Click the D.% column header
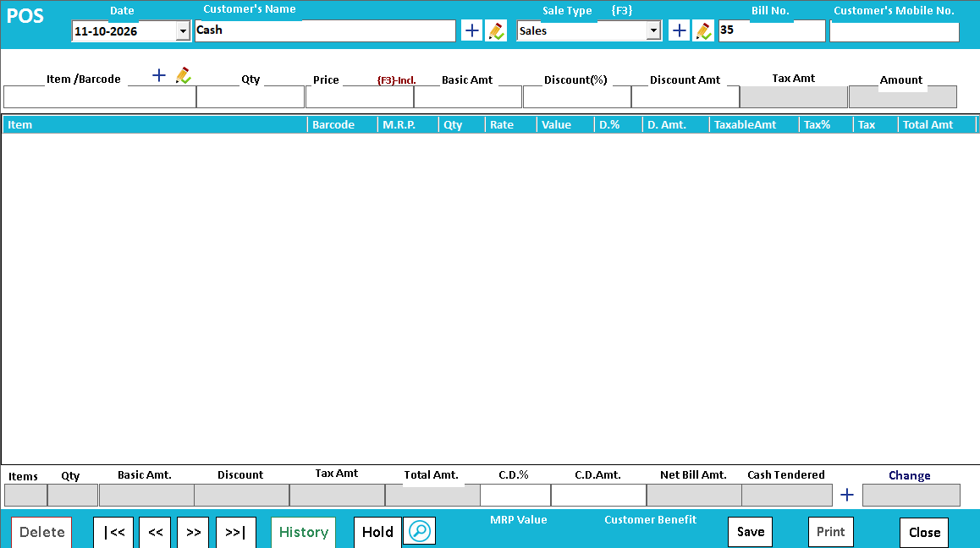980x548 pixels. click(618, 125)
